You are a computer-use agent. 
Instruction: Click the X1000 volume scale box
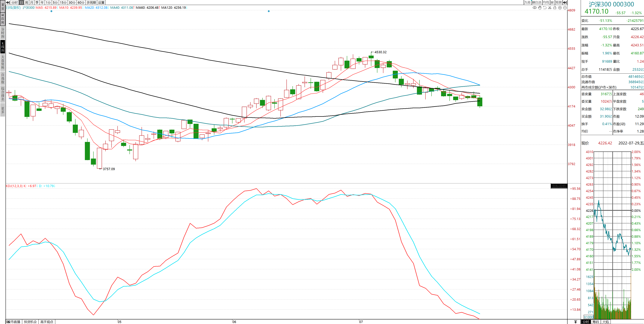coord(588,317)
